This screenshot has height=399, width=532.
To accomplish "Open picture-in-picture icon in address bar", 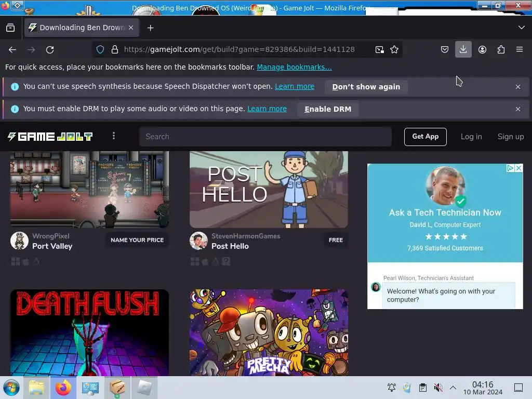I will [x=380, y=49].
